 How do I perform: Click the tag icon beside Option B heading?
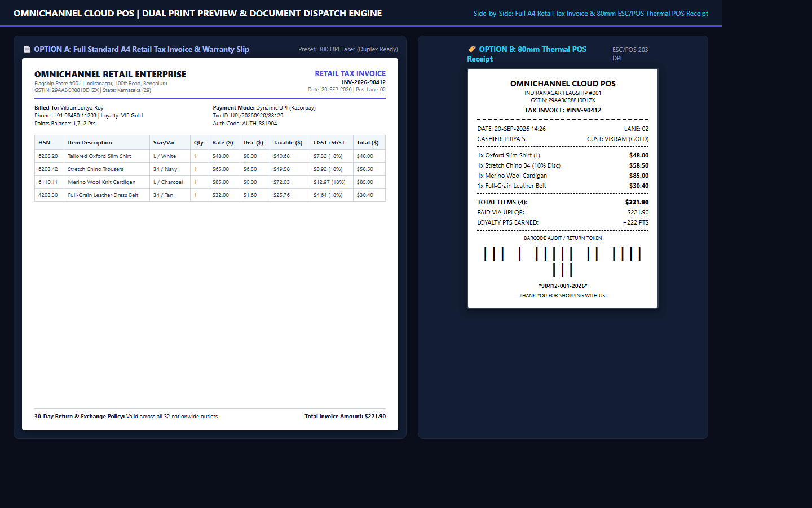471,49
